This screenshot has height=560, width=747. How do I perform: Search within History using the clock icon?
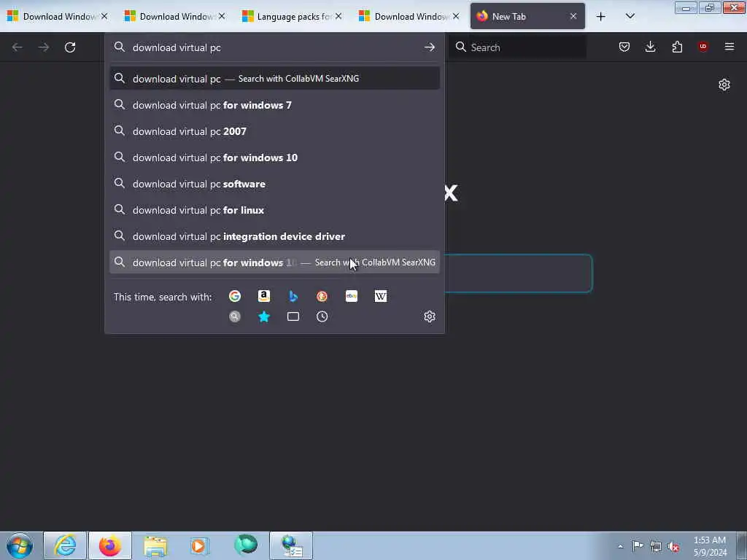click(x=322, y=316)
